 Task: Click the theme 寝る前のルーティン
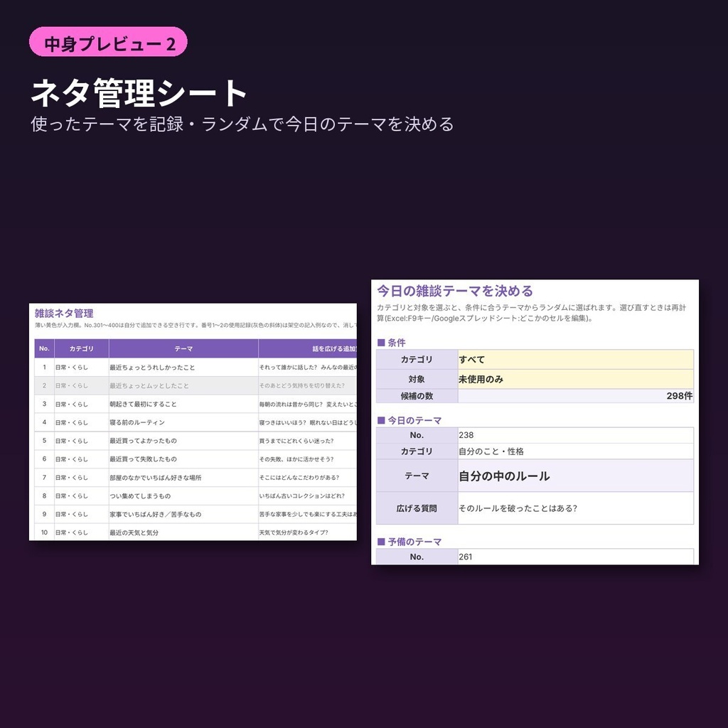pyautogui.click(x=137, y=422)
